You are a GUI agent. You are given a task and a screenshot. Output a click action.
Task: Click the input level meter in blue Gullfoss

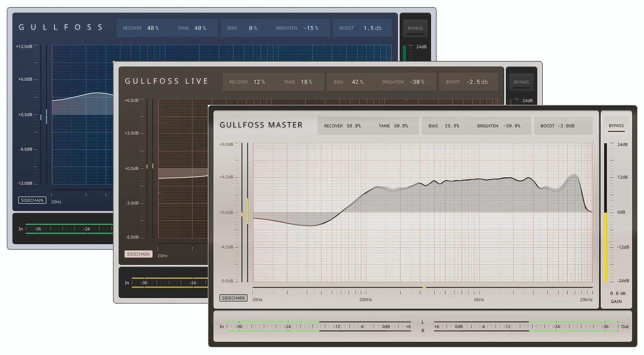(x=69, y=229)
